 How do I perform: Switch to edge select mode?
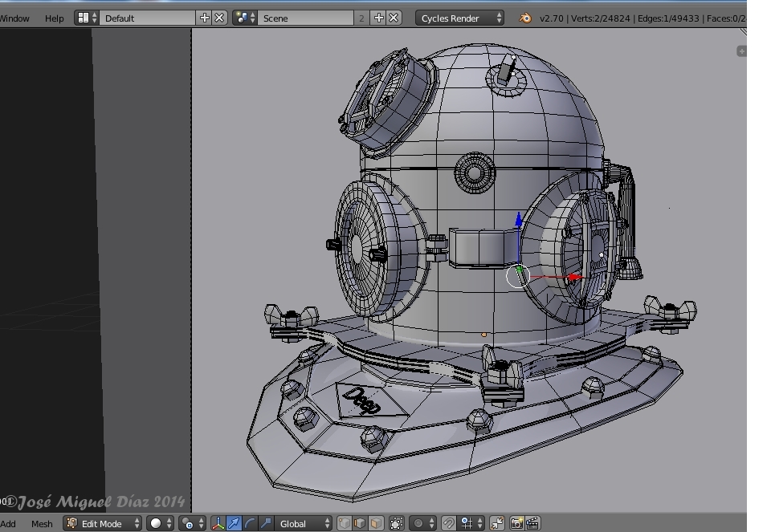point(360,523)
